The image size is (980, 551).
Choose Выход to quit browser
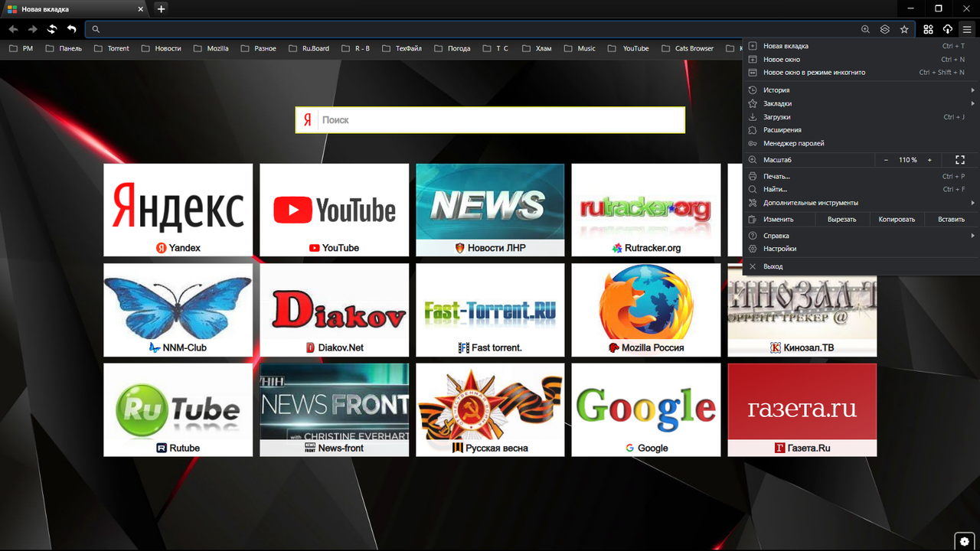point(861,266)
